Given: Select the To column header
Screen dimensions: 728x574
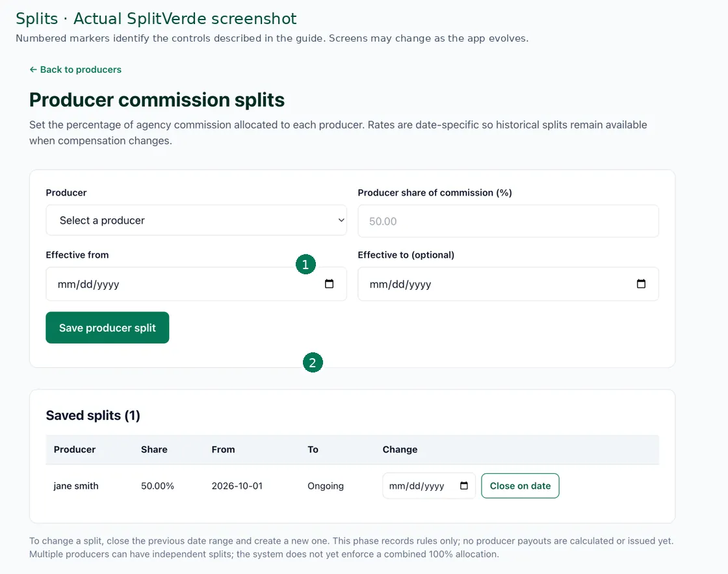Looking at the screenshot, I should pyautogui.click(x=313, y=450).
